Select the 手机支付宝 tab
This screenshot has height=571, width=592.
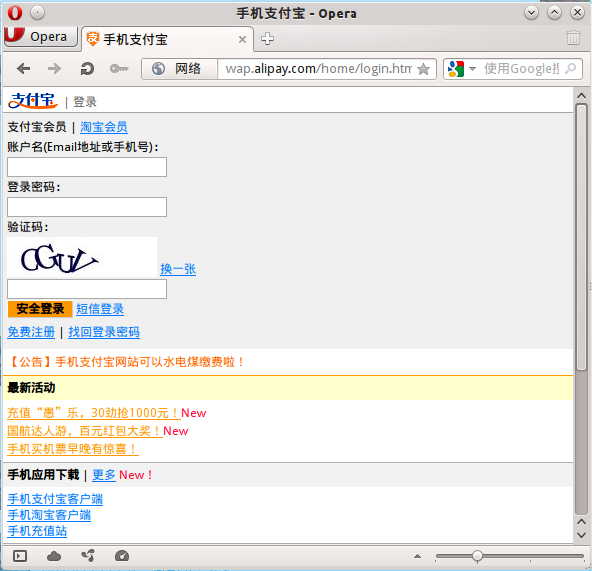pos(167,39)
